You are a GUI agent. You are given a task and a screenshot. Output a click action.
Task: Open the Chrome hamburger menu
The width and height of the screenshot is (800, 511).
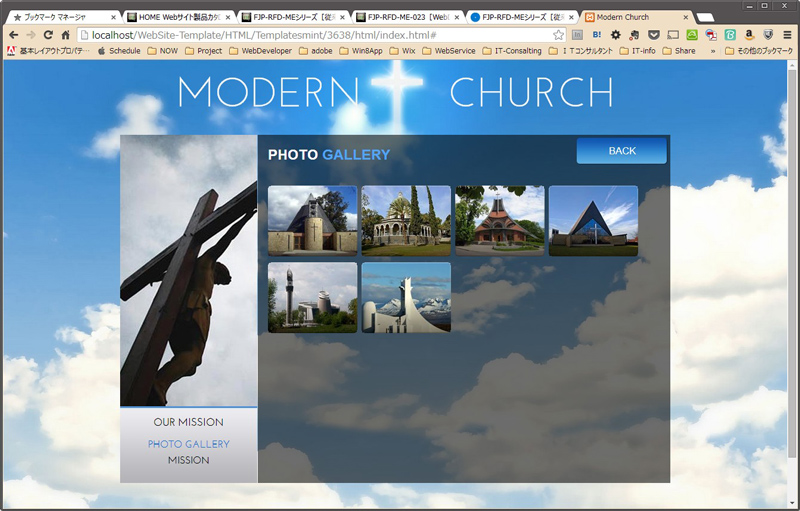pos(787,34)
